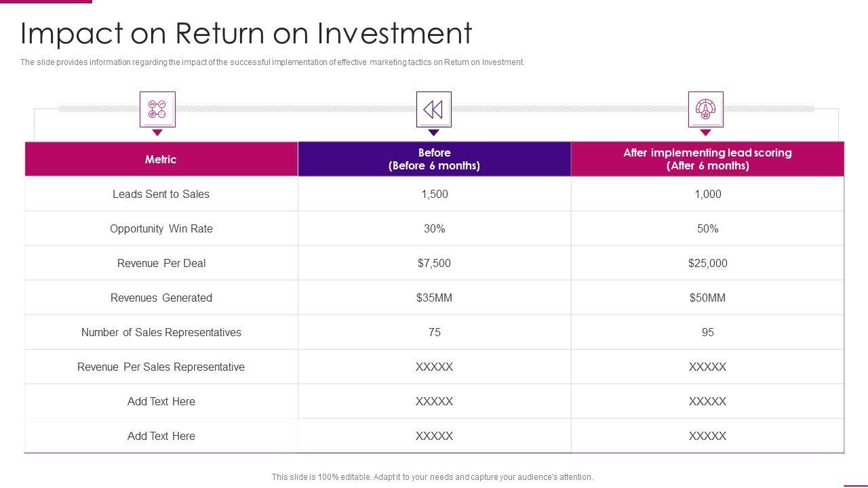Screen dimensions: 868x488
Task: Click the footer text about editable slide
Action: pyautogui.click(x=432, y=477)
